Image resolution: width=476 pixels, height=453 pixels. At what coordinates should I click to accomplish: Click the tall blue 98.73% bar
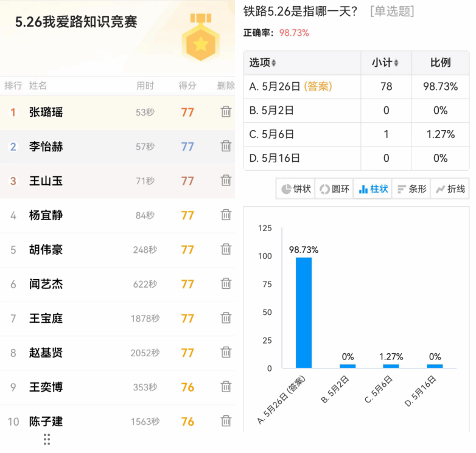tap(304, 313)
